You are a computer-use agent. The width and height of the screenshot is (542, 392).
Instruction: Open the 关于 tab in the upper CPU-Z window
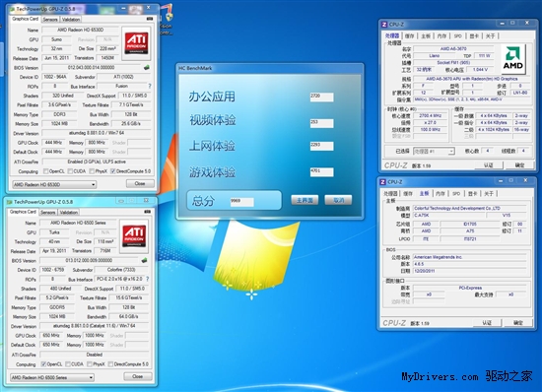(490, 35)
